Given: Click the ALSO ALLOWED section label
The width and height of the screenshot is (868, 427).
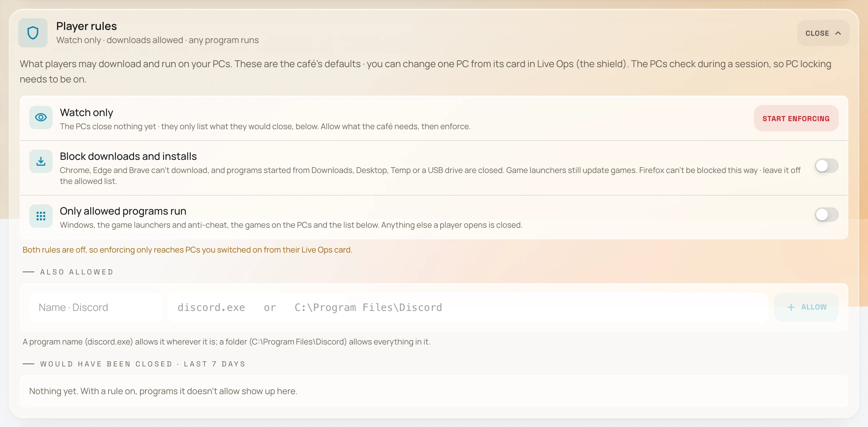Looking at the screenshot, I should pos(77,272).
